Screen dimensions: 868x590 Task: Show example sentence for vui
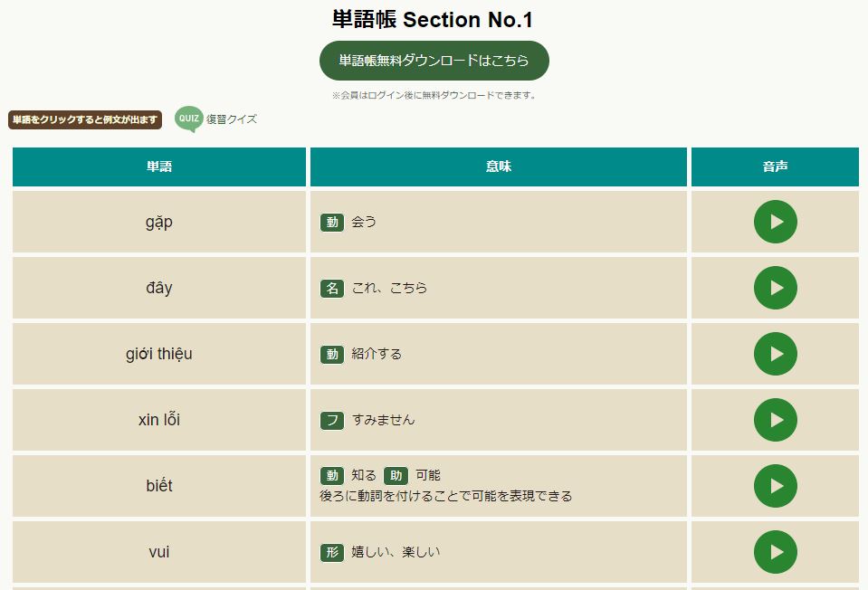pos(159,552)
